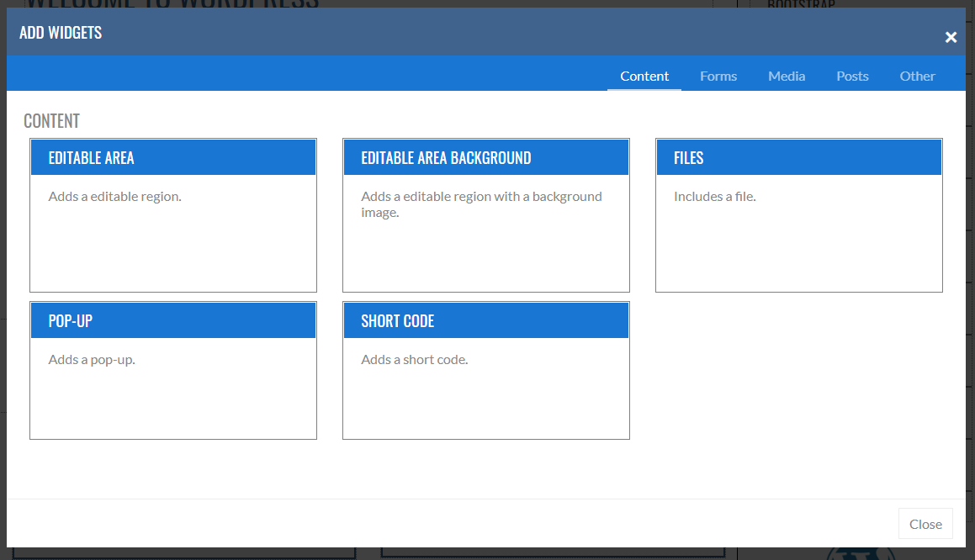Open the Forms tab
The height and width of the screenshot is (560, 975).
(x=718, y=76)
